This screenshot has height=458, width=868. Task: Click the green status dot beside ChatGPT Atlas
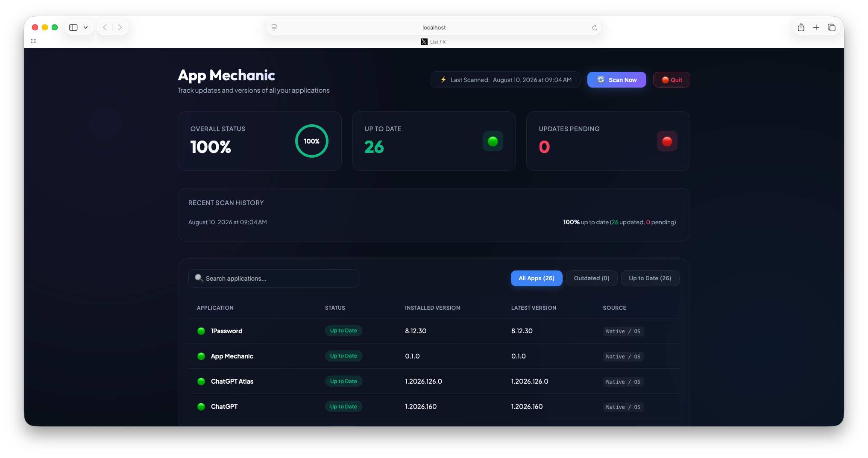pyautogui.click(x=201, y=382)
